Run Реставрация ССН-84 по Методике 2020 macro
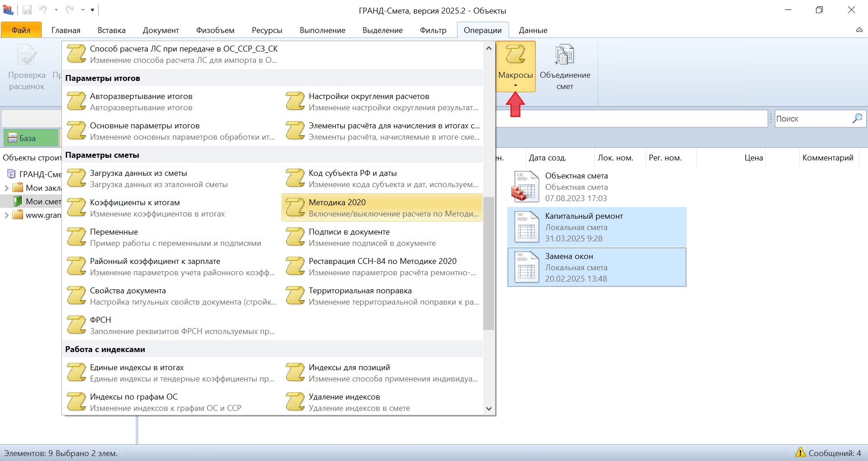 click(382, 267)
